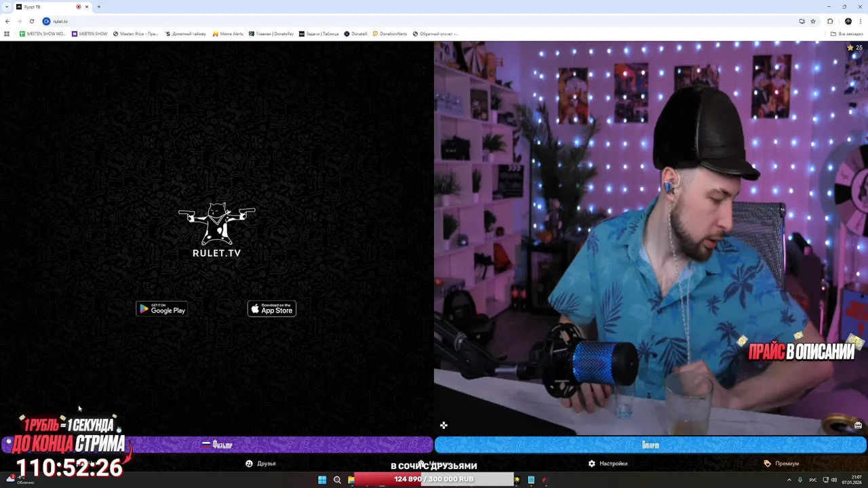868x488 pixels.
Task: Click the microphone tray icon
Action: pyautogui.click(x=800, y=480)
